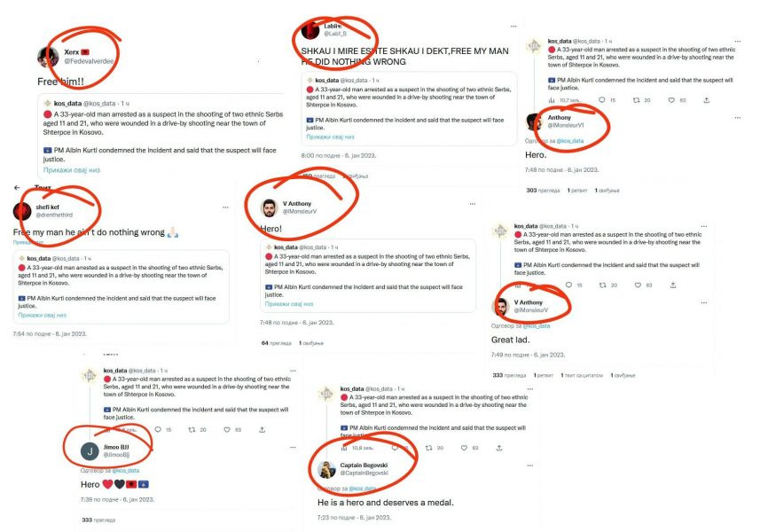760x532 pixels.
Task: Open view analytics icon above Anthony's 'Hero.' reply
Action: 552,100
